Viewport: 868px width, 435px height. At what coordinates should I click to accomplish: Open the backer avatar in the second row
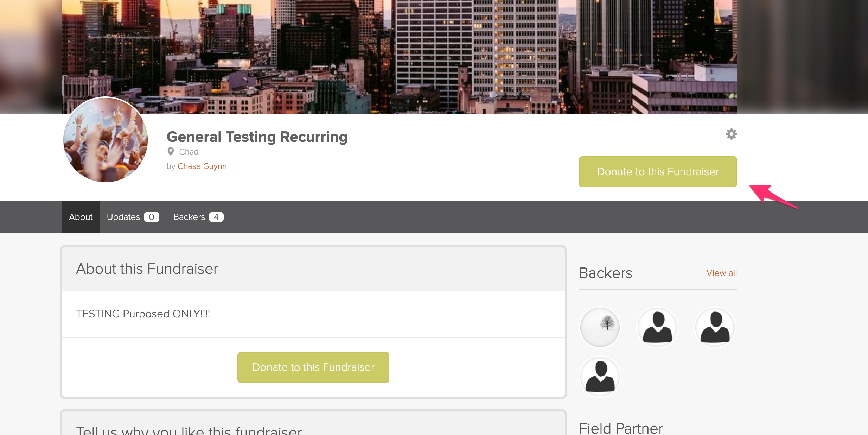[x=600, y=377]
